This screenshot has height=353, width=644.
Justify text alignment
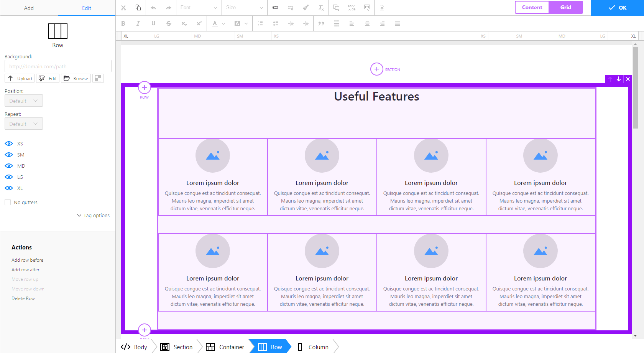398,23
